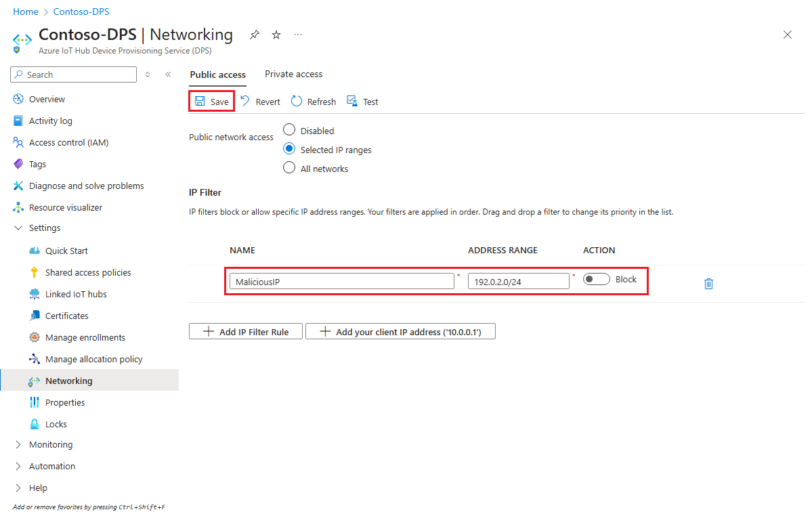Select the Disabled public network access option
The image size is (812, 514).
[289, 130]
